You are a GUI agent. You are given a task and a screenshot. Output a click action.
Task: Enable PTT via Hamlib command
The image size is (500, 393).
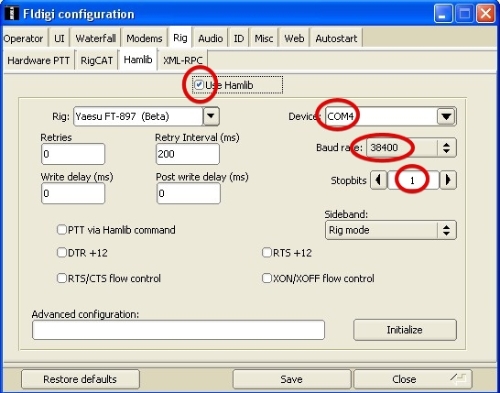click(62, 230)
